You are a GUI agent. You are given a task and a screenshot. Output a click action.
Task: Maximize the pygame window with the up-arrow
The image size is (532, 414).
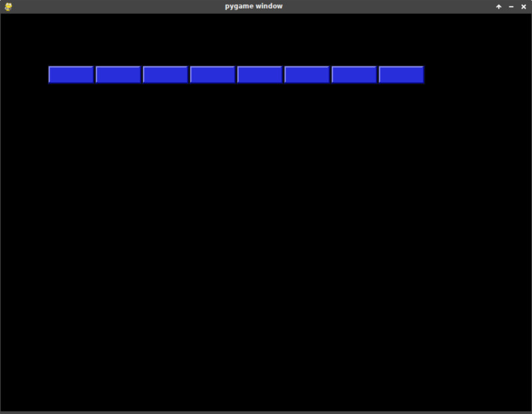[499, 7]
